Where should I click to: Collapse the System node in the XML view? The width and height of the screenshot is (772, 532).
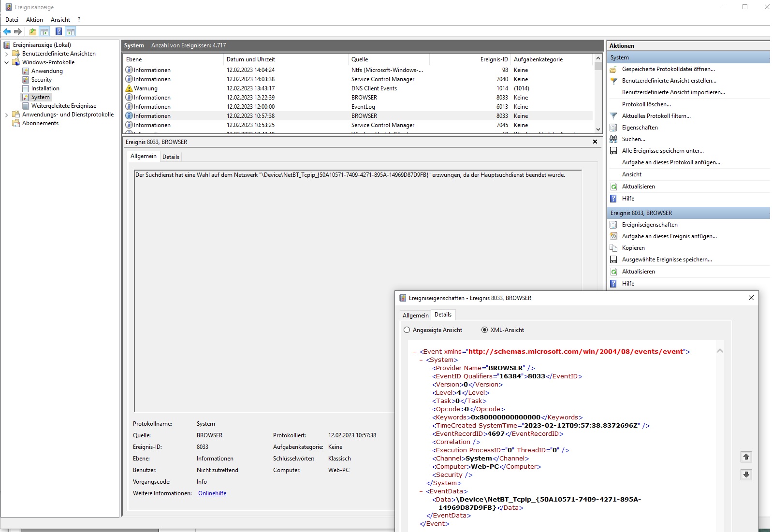click(421, 360)
